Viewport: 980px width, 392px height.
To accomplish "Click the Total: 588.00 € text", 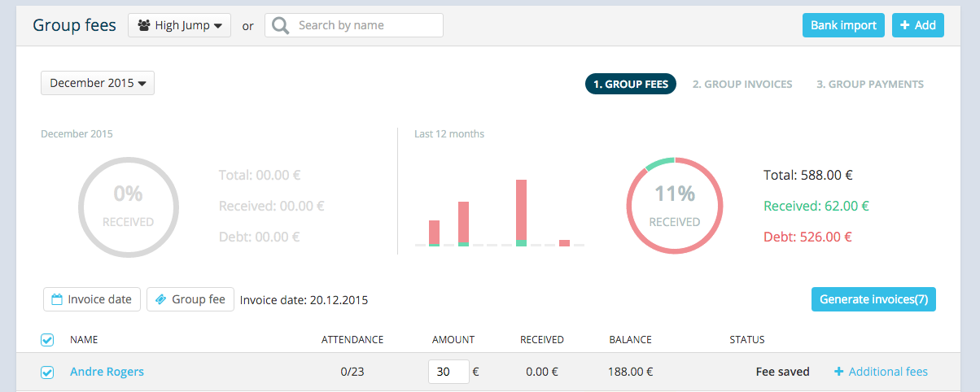I will [807, 175].
